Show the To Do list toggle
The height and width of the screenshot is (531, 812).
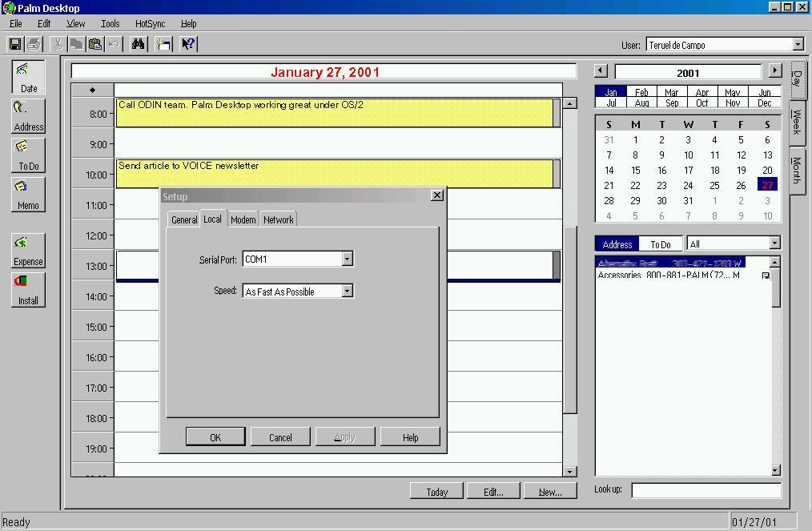[x=661, y=244]
